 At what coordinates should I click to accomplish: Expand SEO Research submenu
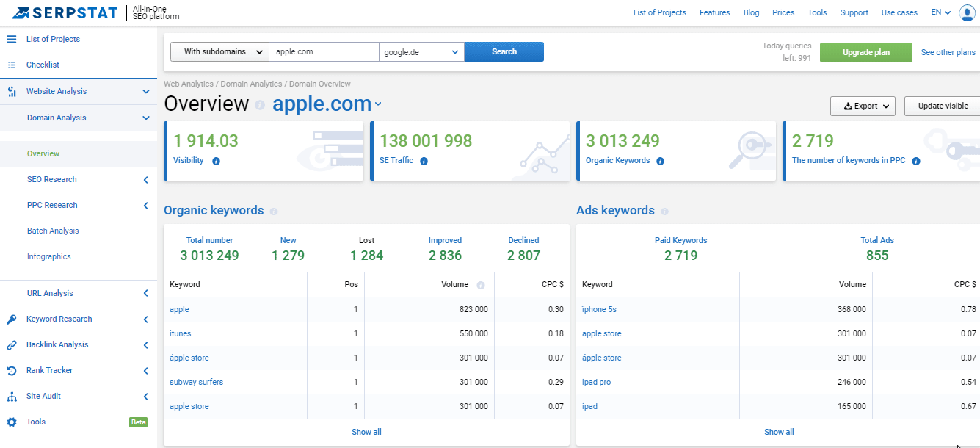[x=146, y=180]
